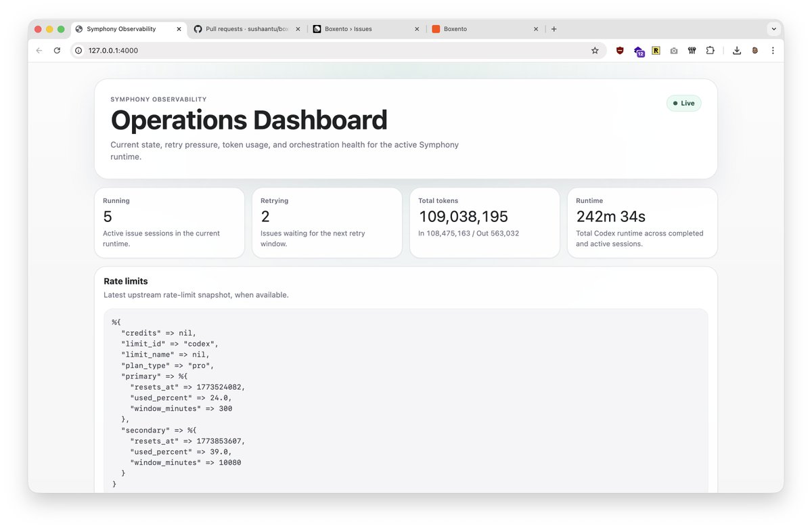Reload the current page

57,50
